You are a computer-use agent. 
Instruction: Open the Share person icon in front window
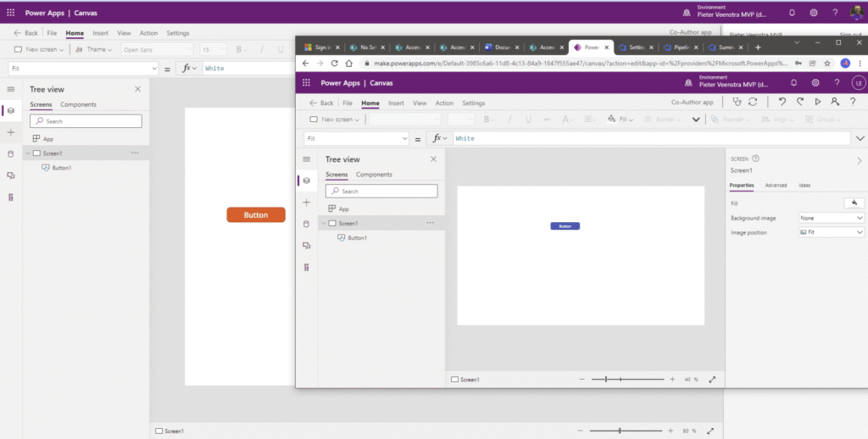pyautogui.click(x=835, y=102)
